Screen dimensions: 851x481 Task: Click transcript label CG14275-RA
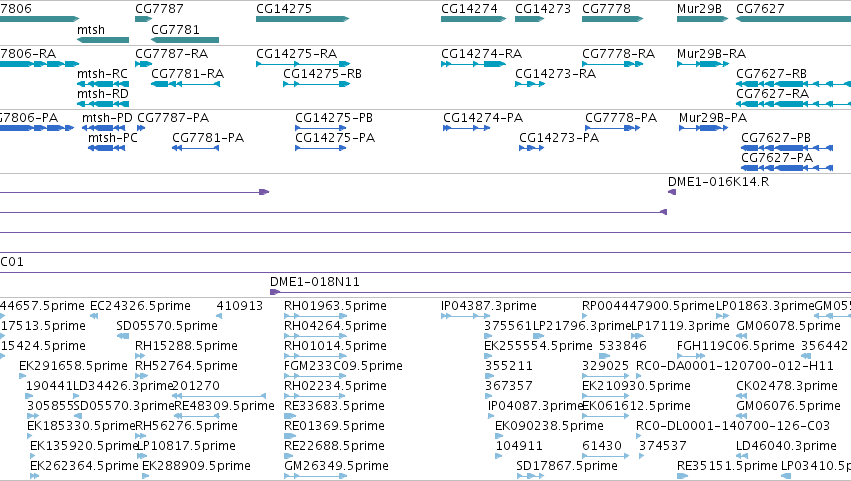point(296,54)
